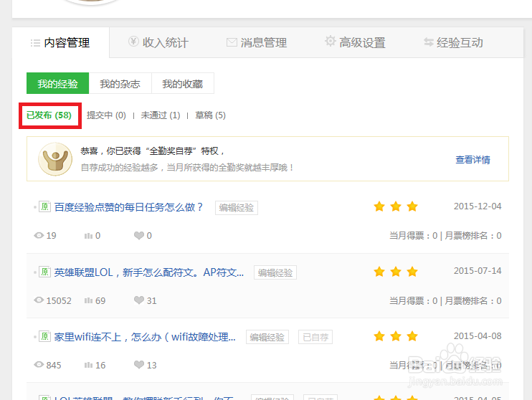Image resolution: width=532 pixels, height=400 pixels.
Task: Click the eye views icon showing 845
Action: coord(39,364)
